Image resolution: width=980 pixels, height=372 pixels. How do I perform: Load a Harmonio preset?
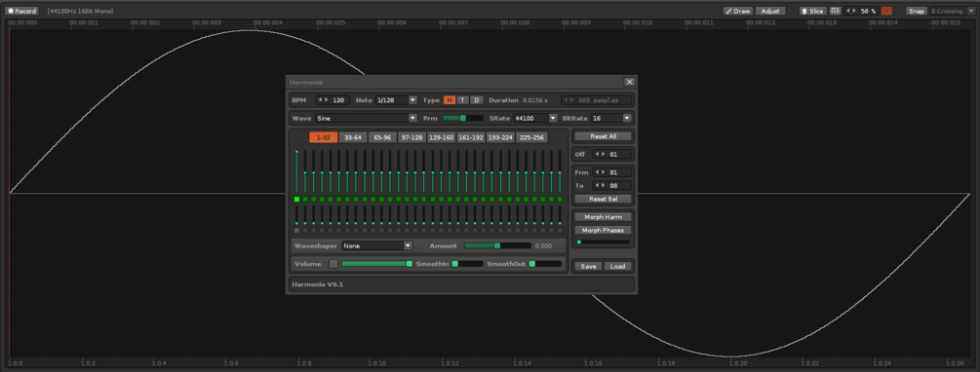pos(617,266)
